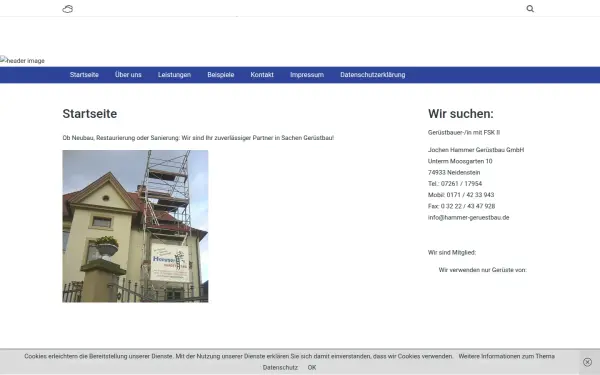Click the broken header image placeholder
The image size is (600, 375).
tap(22, 60)
